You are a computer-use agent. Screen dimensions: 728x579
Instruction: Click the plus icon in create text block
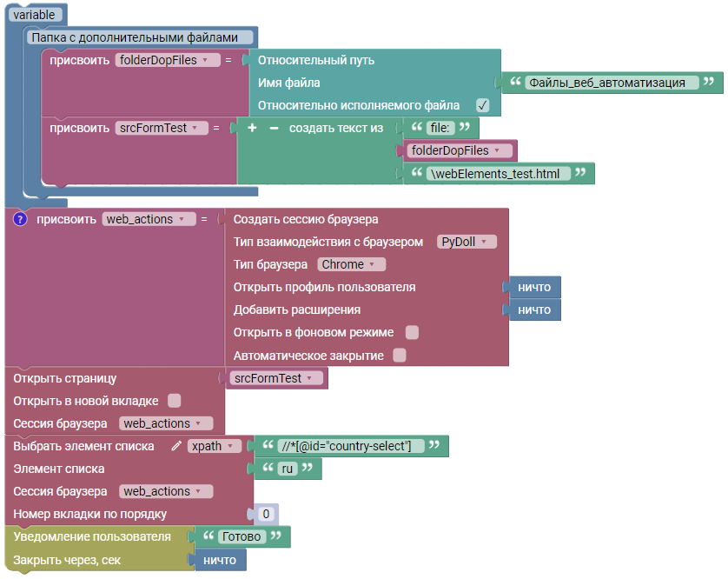253,128
